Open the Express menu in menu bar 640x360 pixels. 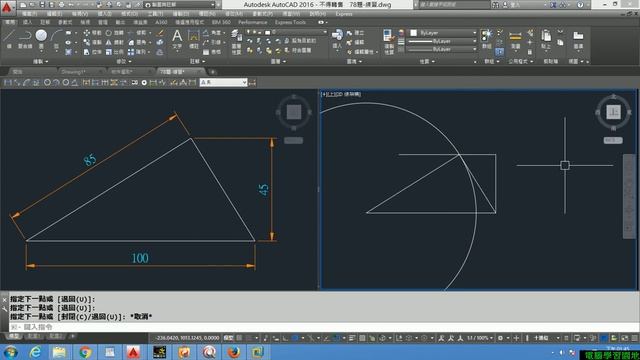coord(344,14)
